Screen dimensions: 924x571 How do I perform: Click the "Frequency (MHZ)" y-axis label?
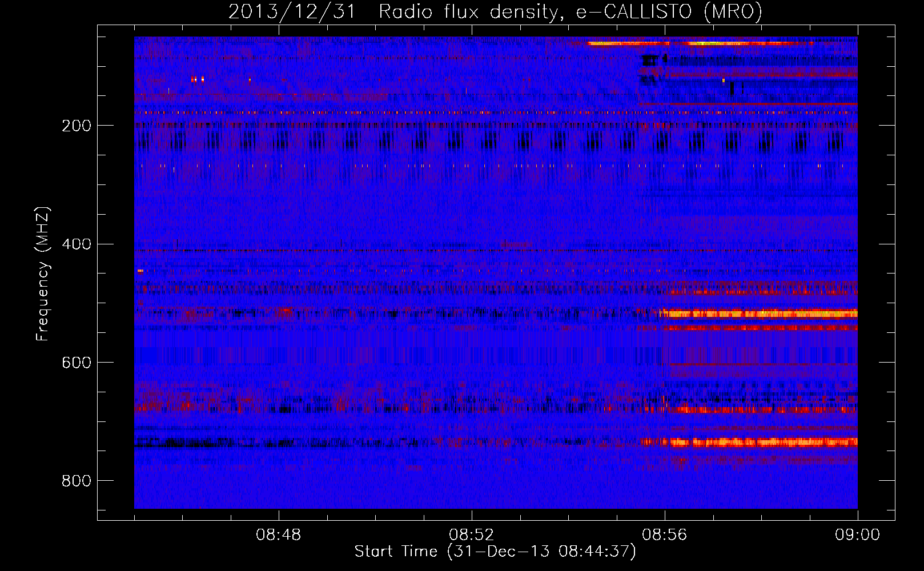[43, 274]
